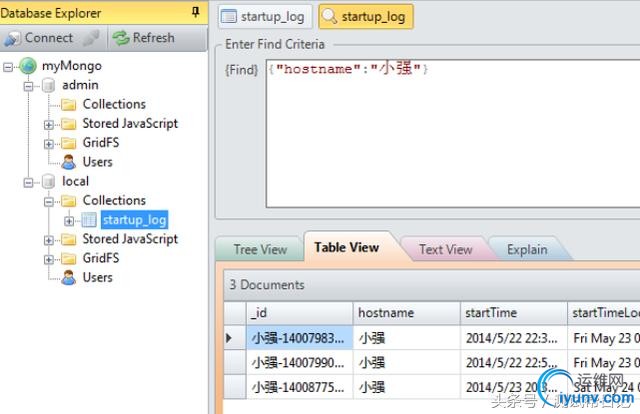Select startup_log collection in tree
This screenshot has height=414, width=640.
134,220
